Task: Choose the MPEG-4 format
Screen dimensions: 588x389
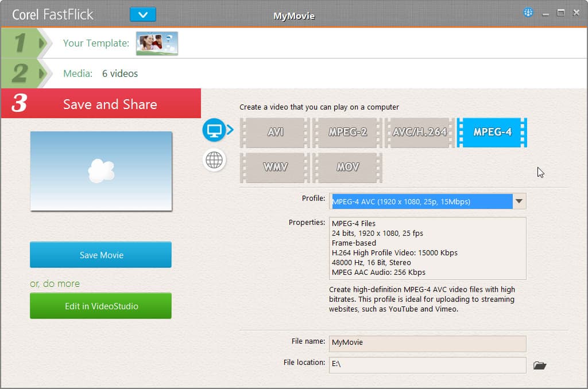Action: click(492, 133)
